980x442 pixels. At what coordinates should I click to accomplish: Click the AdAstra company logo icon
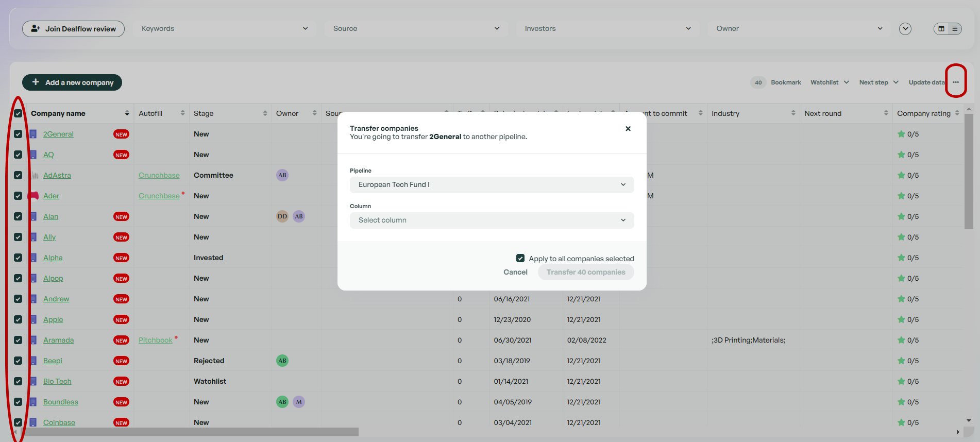click(34, 175)
